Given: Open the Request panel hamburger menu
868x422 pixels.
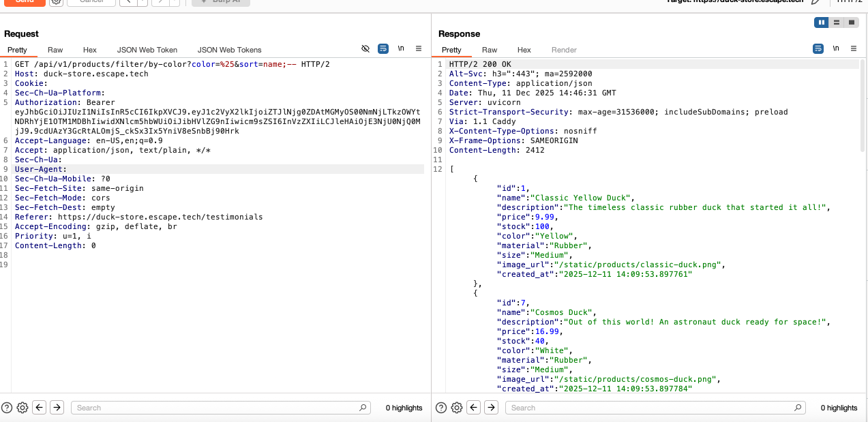Looking at the screenshot, I should pos(419,48).
